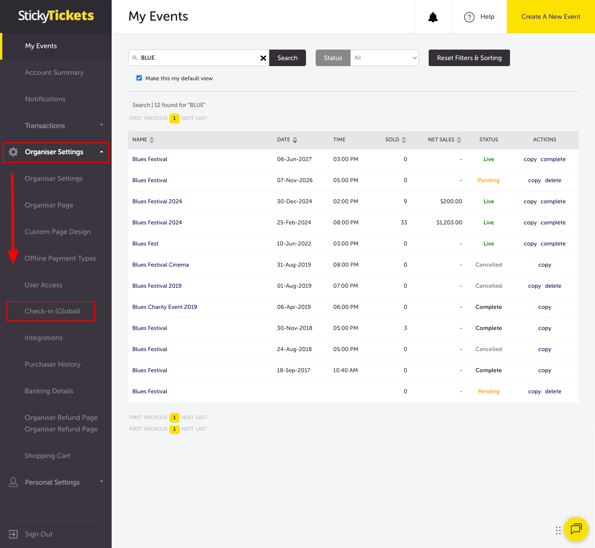Click delete for Blues Festival 07-Nov-2026
The height and width of the screenshot is (548, 595).
553,180
